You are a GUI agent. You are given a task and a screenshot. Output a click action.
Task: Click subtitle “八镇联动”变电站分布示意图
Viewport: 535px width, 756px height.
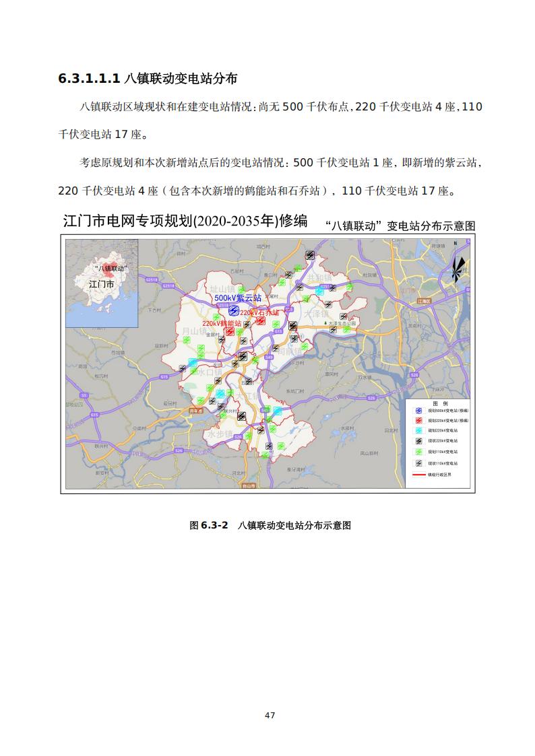(x=400, y=226)
